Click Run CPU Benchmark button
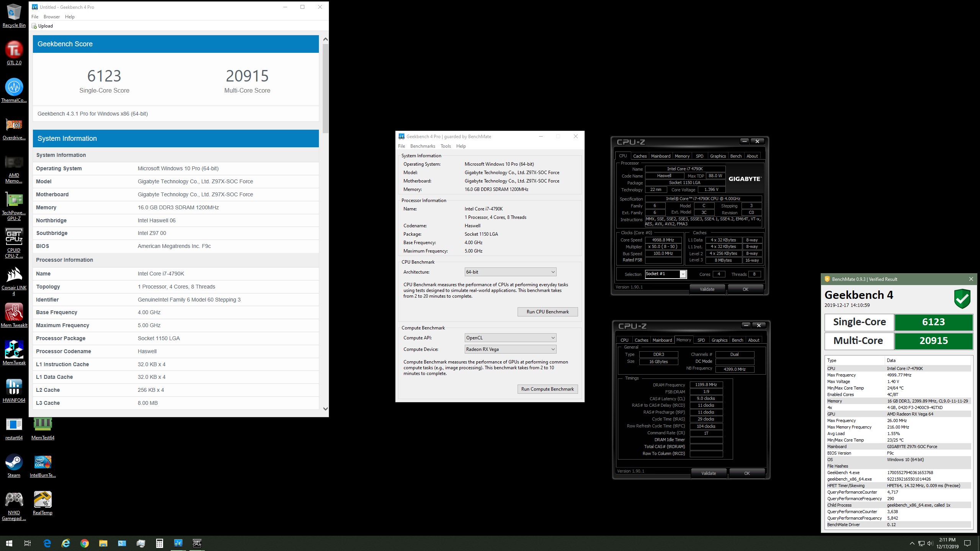The image size is (980, 551). pyautogui.click(x=547, y=312)
